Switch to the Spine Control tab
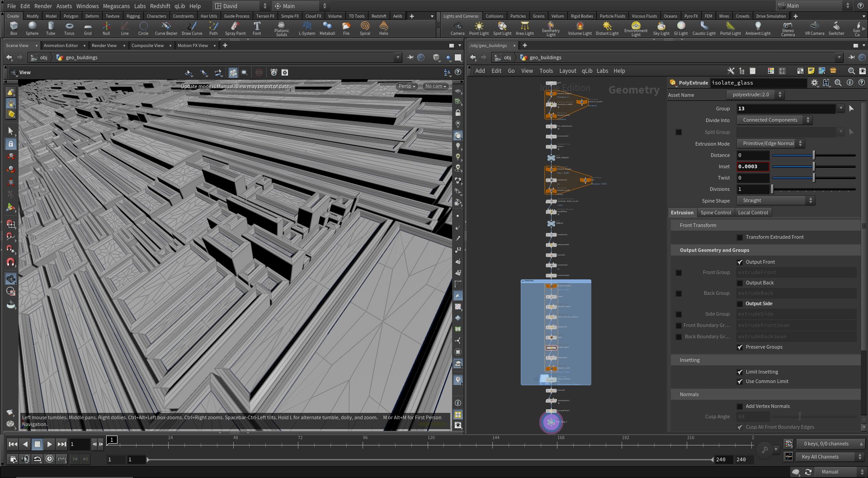Viewport: 868px width, 478px height. coord(716,213)
